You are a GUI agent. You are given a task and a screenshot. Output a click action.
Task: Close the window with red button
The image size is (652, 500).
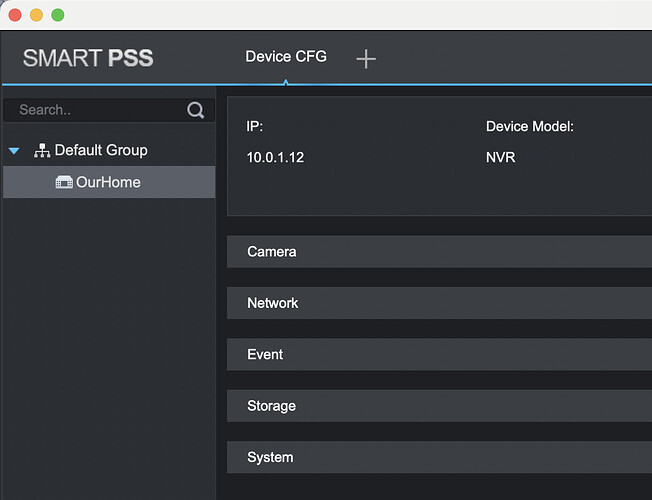click(15, 15)
